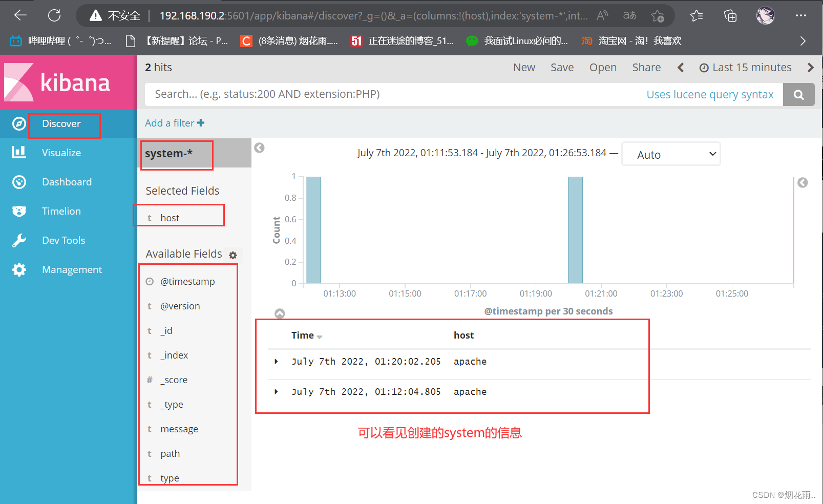Click the magnifier search button
Viewport: 823px width, 504px height.
coord(798,95)
